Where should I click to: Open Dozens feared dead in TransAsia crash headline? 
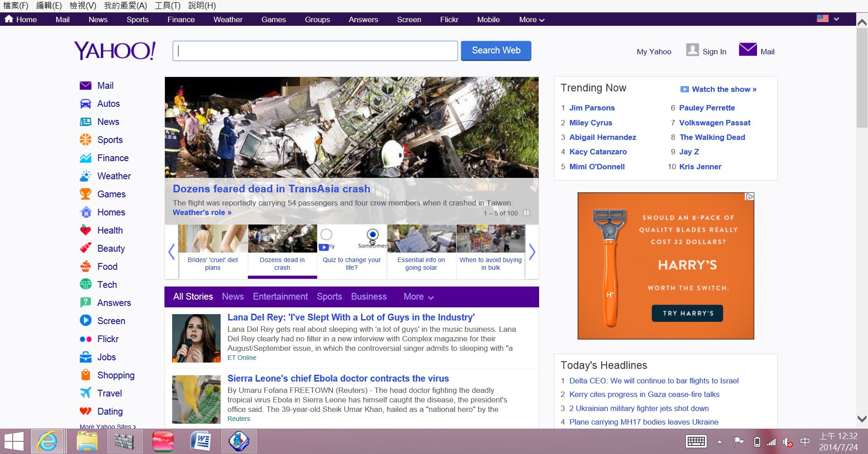tap(272, 189)
